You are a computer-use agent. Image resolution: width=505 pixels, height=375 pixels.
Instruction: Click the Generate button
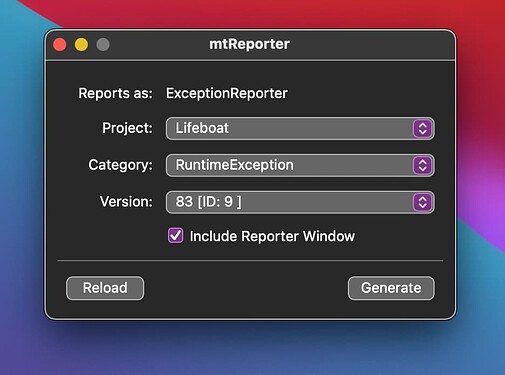(391, 288)
